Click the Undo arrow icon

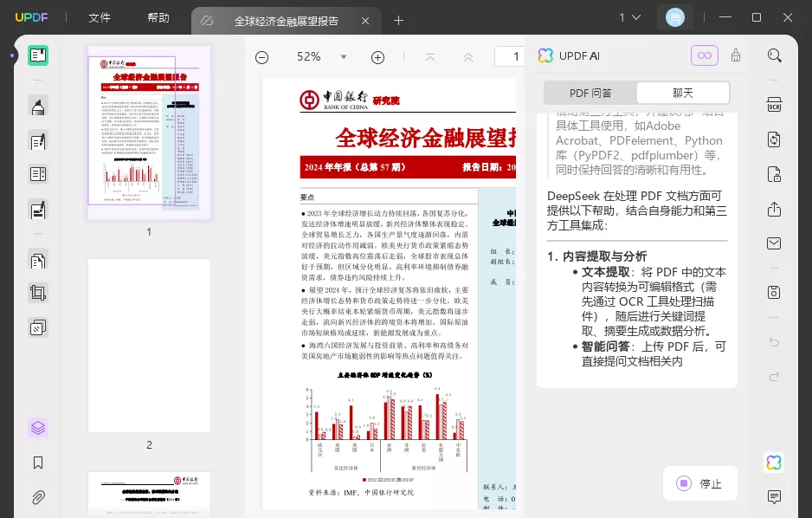point(774,342)
